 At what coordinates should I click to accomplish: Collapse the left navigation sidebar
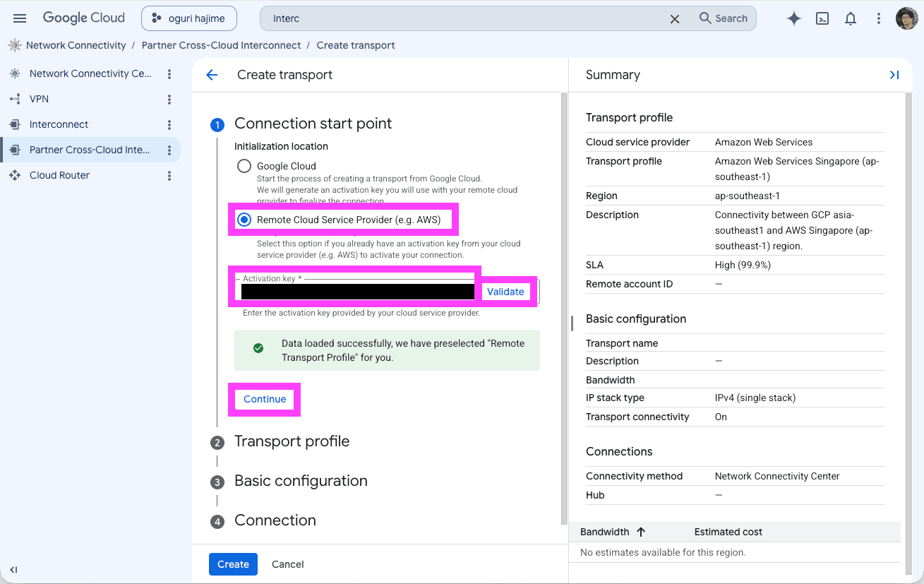[13, 570]
